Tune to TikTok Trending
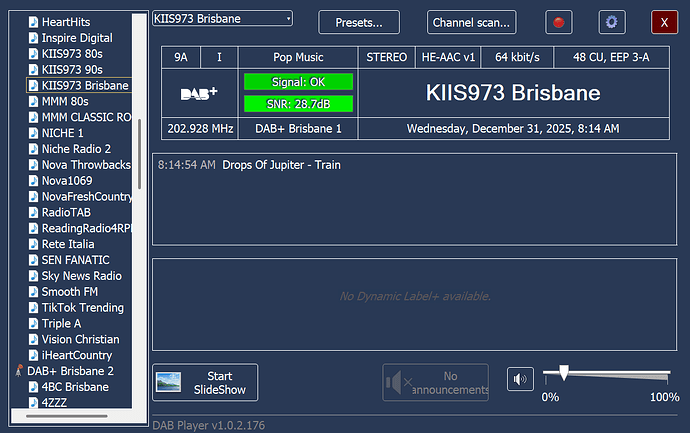Image resolution: width=690 pixels, height=433 pixels. click(x=83, y=307)
